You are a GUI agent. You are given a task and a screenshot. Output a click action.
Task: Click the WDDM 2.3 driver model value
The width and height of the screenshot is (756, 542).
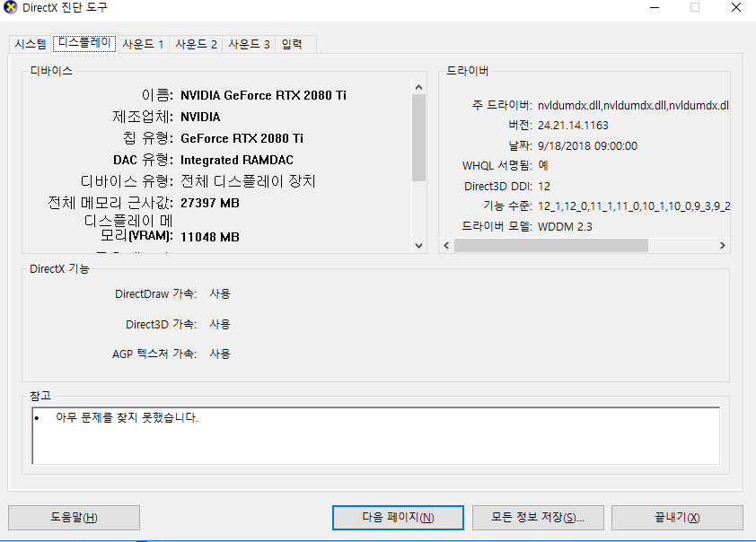(565, 226)
